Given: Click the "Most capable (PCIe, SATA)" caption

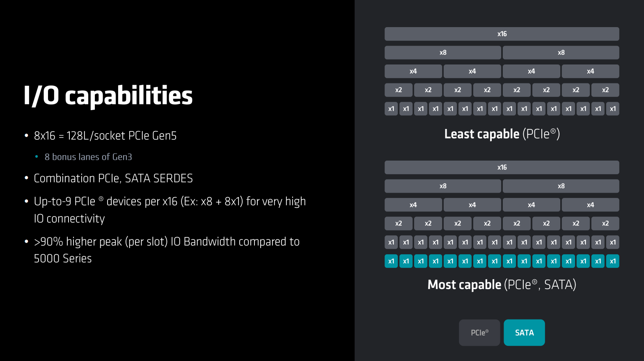Looking at the screenshot, I should [502, 285].
